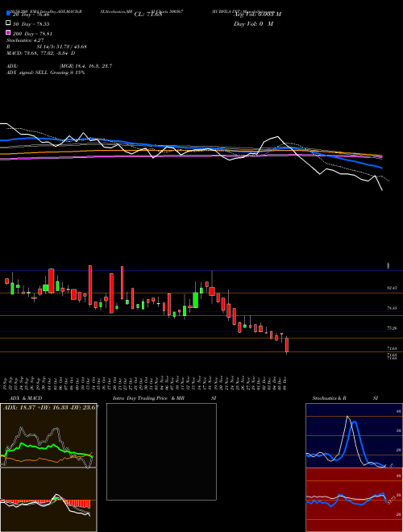Click the white 50 Day legend swatch
The width and height of the screenshot is (403, 532).
click(x=8, y=23)
